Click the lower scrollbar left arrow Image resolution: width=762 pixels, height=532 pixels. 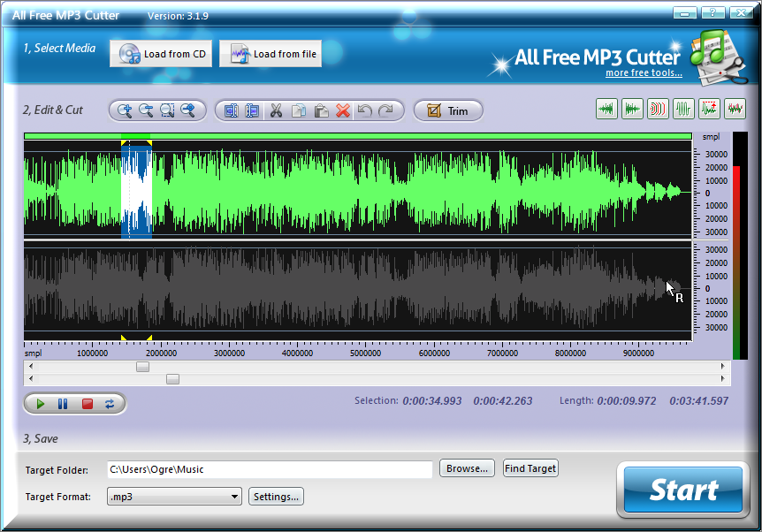point(31,378)
